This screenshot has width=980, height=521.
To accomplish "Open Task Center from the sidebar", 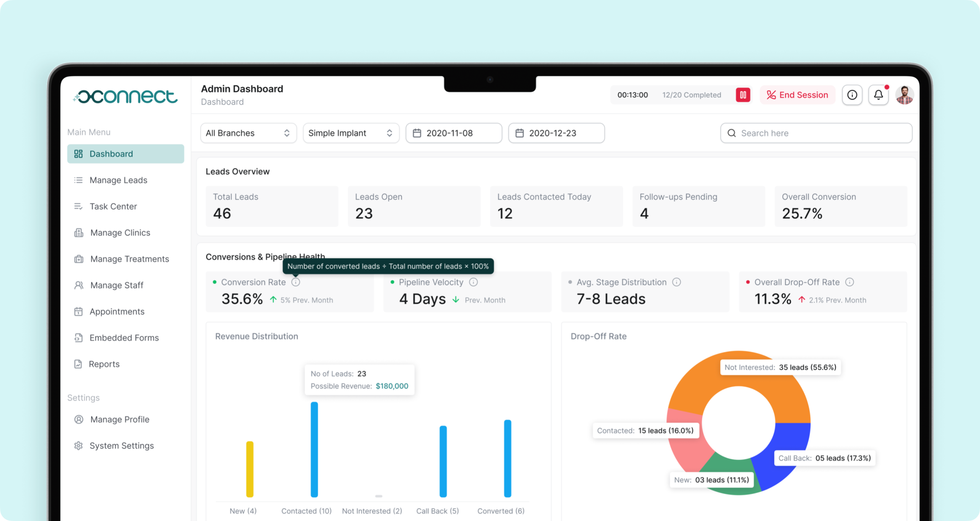I will click(126, 206).
